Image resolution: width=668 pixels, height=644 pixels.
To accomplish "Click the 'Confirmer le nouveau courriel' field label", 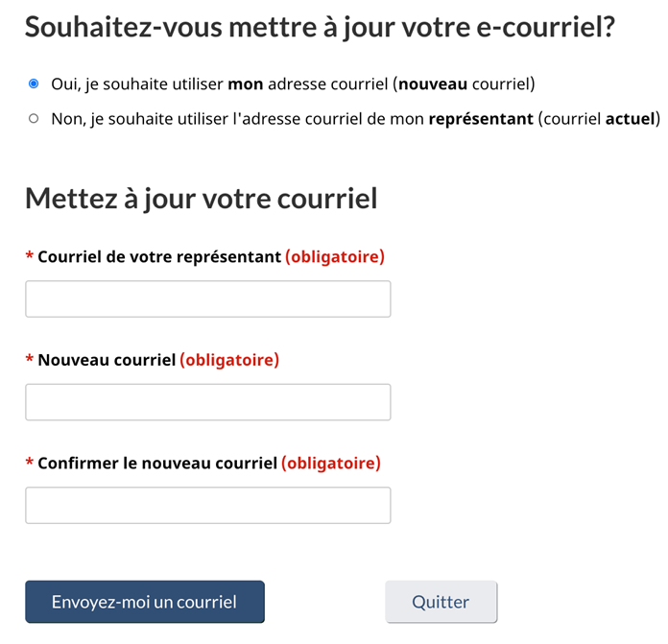I will (x=157, y=463).
